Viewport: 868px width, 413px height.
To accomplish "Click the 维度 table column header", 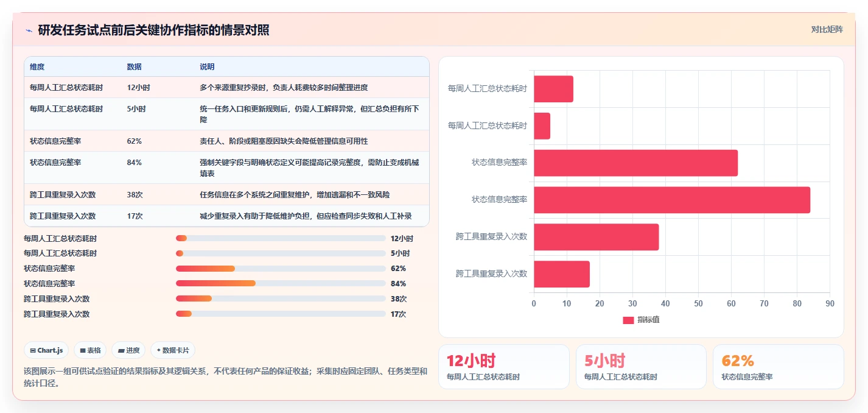I will (x=37, y=67).
